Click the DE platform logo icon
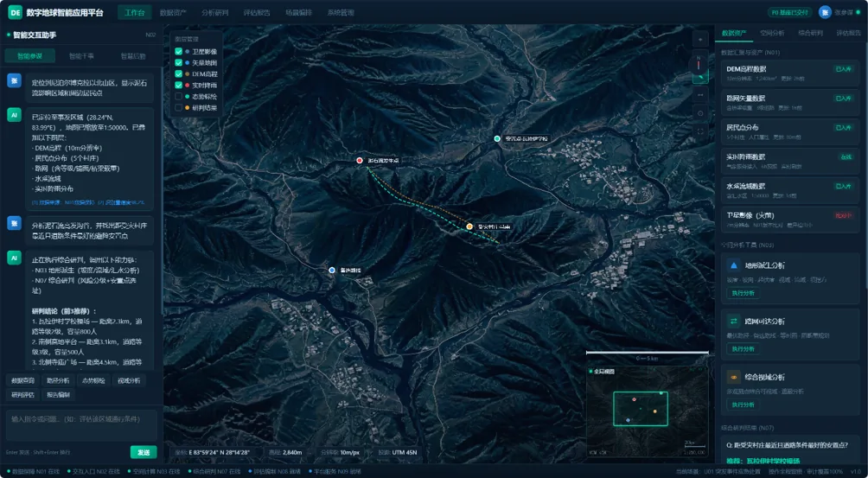 pyautogui.click(x=15, y=12)
